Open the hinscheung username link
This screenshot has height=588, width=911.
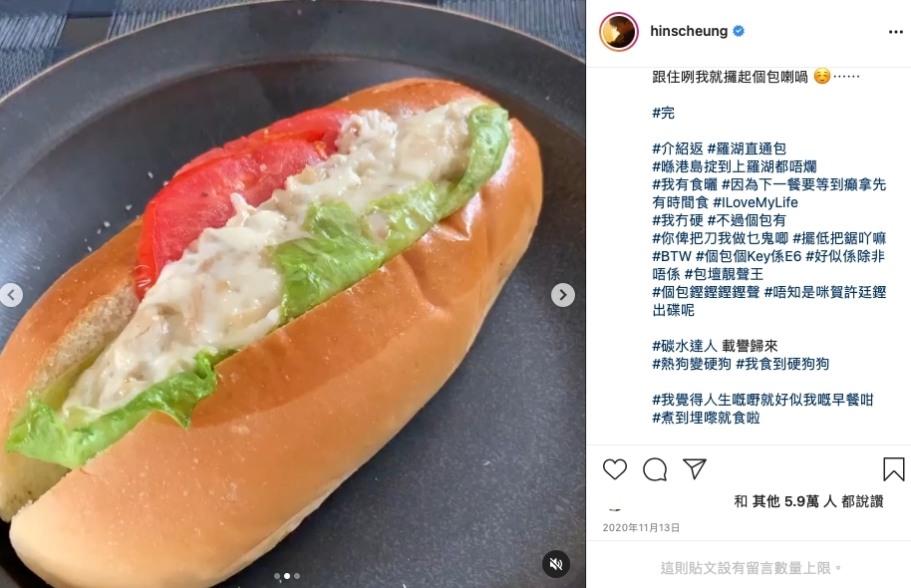tap(689, 31)
